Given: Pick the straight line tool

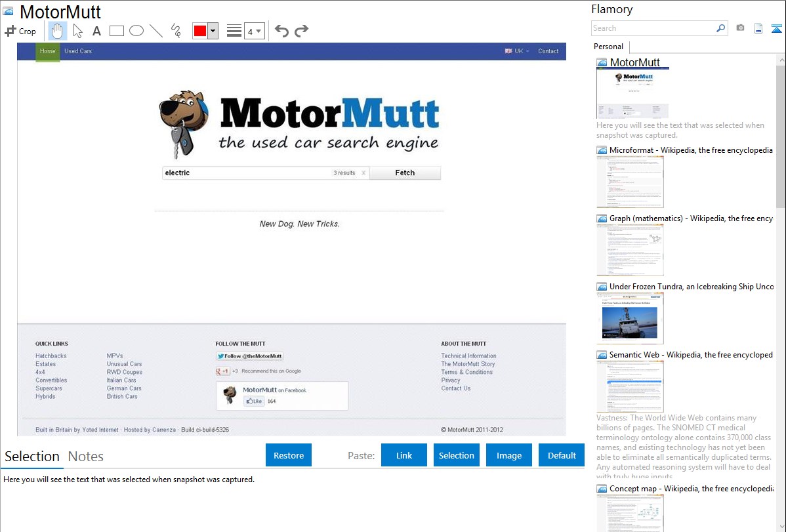Looking at the screenshot, I should tap(156, 31).
